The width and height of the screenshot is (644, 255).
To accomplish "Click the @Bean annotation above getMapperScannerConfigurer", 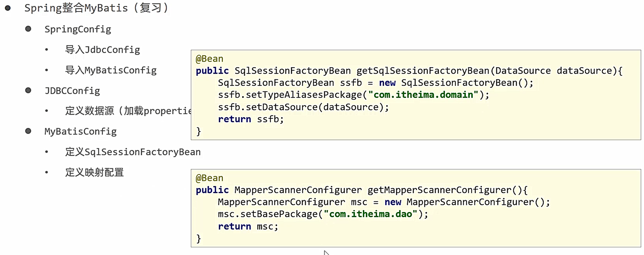I will pos(209,178).
